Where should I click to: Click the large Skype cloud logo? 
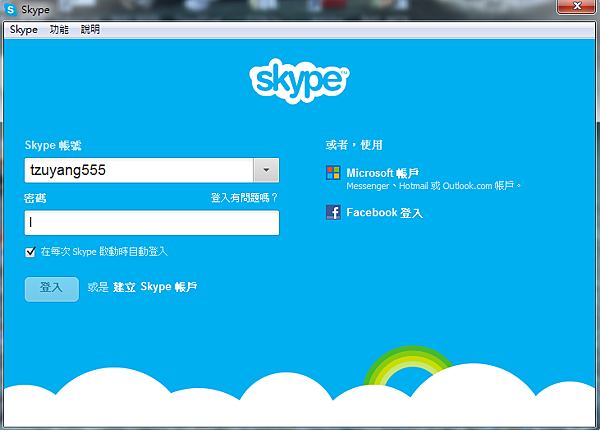click(x=299, y=81)
